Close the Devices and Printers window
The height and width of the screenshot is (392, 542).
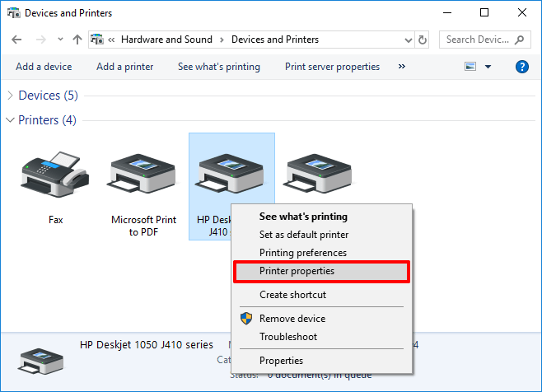pyautogui.click(x=522, y=13)
